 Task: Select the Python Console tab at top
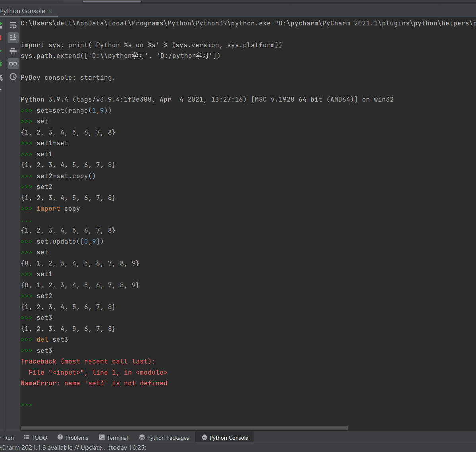tap(23, 11)
